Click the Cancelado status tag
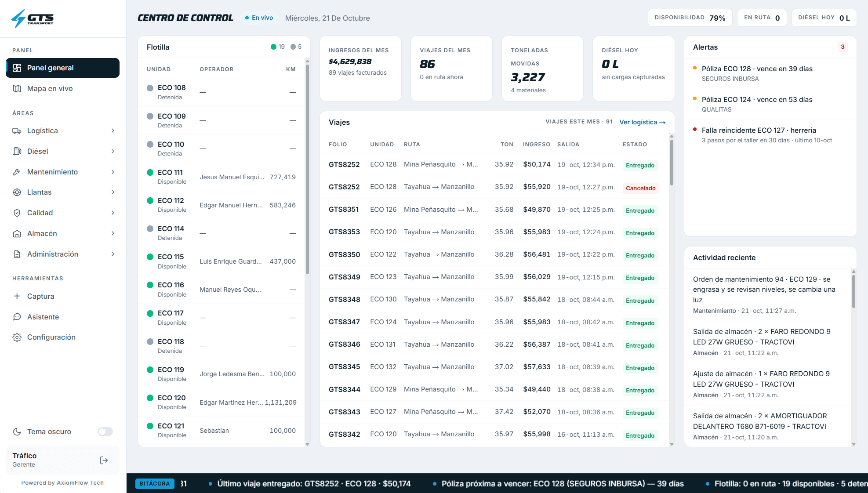Screen dimensions: 868x493 (640, 188)
